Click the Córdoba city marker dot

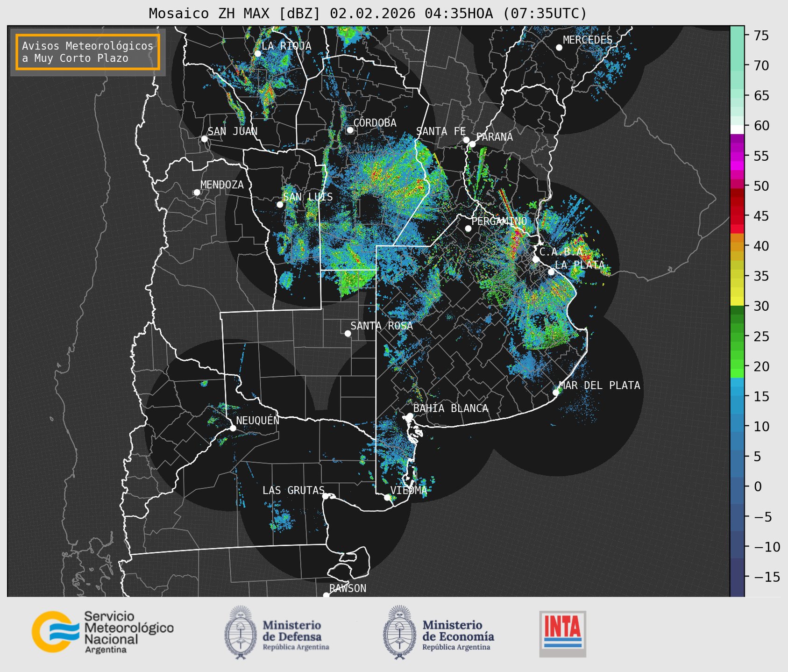[x=350, y=130]
